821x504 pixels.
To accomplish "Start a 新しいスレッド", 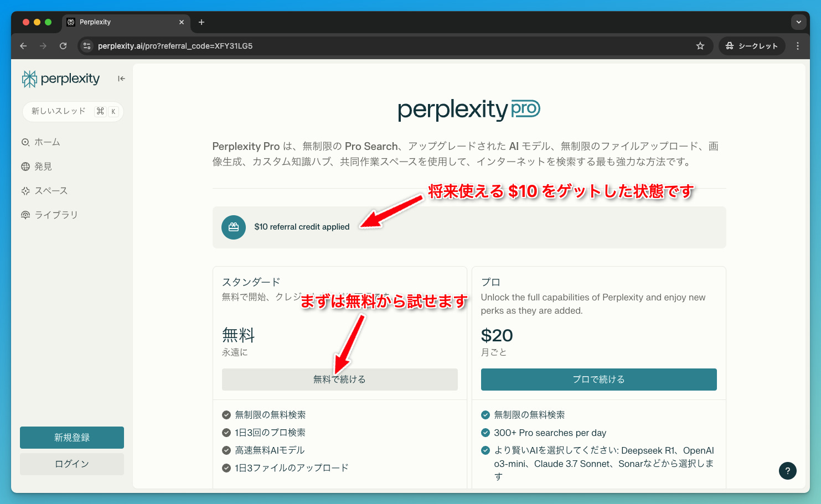I will [73, 111].
